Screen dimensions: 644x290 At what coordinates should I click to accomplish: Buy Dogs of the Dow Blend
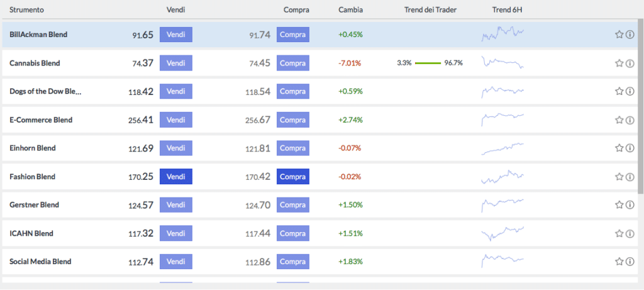click(293, 91)
